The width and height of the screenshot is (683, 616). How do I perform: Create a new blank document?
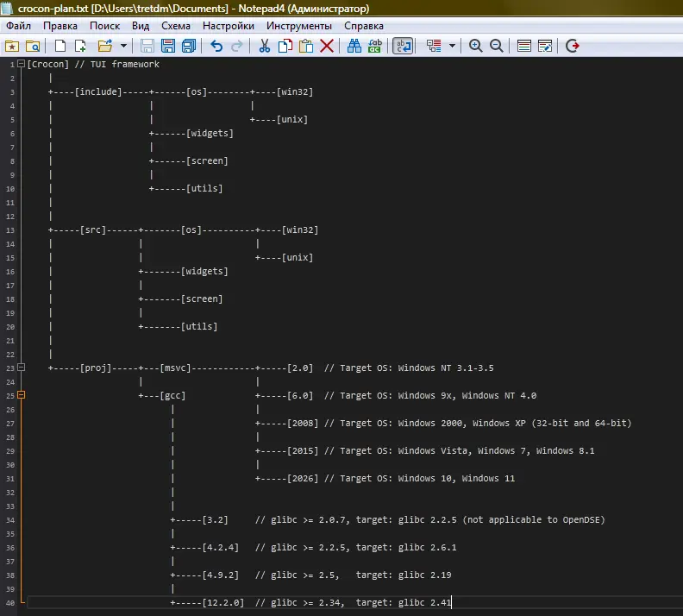60,46
